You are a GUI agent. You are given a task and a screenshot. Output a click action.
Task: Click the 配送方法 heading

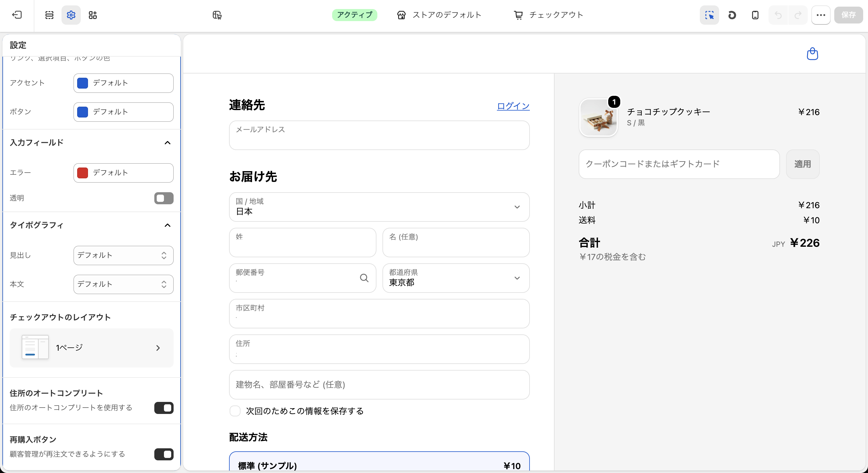click(248, 437)
